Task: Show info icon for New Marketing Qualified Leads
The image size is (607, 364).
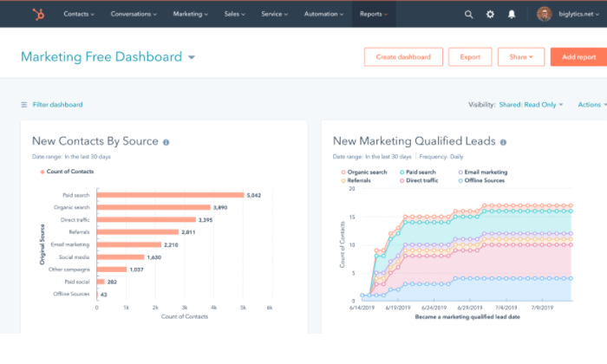Action: click(x=503, y=141)
